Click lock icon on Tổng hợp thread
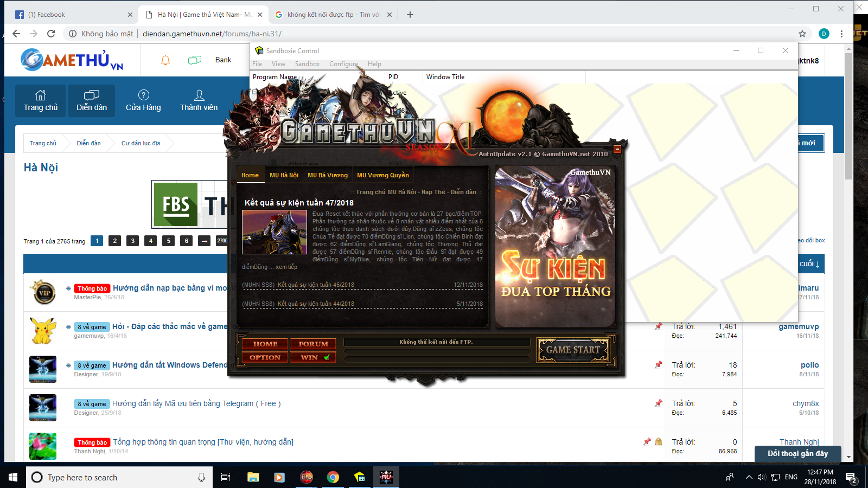Screen dimensions: 868x488 click(x=658, y=442)
